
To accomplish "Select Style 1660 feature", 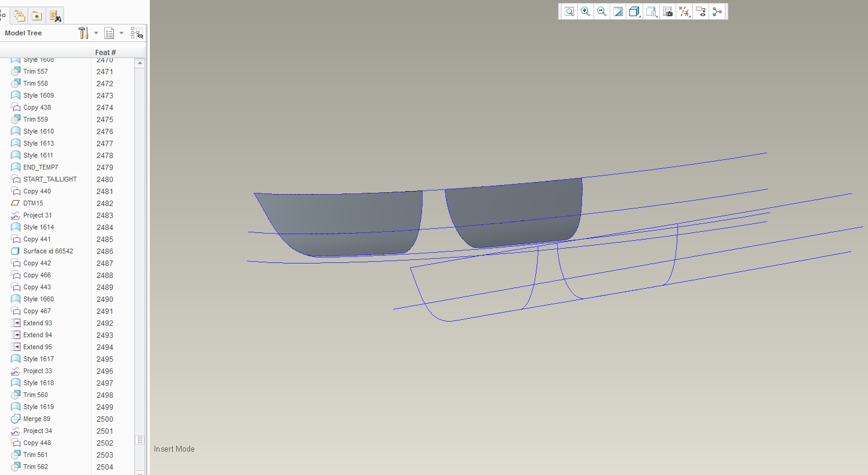I will 38,299.
